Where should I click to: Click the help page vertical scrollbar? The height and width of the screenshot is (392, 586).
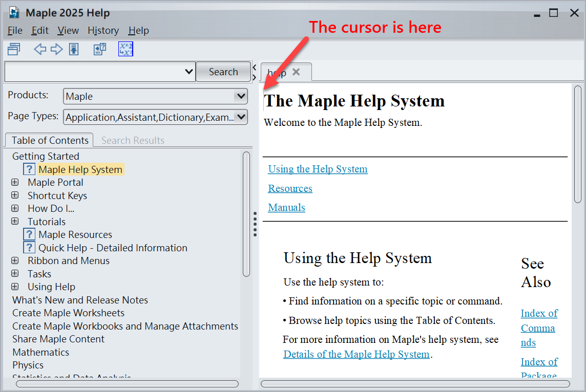coord(578,144)
